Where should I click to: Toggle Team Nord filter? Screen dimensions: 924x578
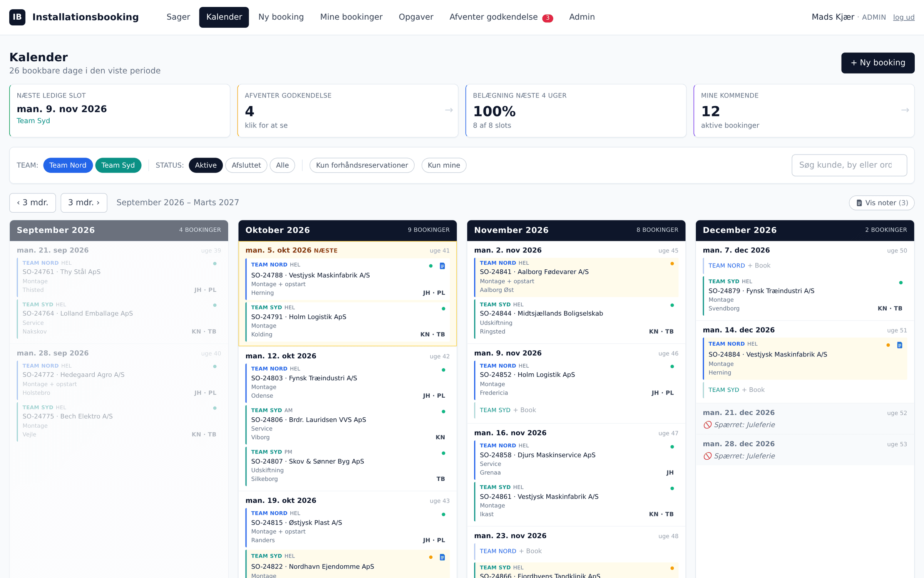pyautogui.click(x=68, y=165)
